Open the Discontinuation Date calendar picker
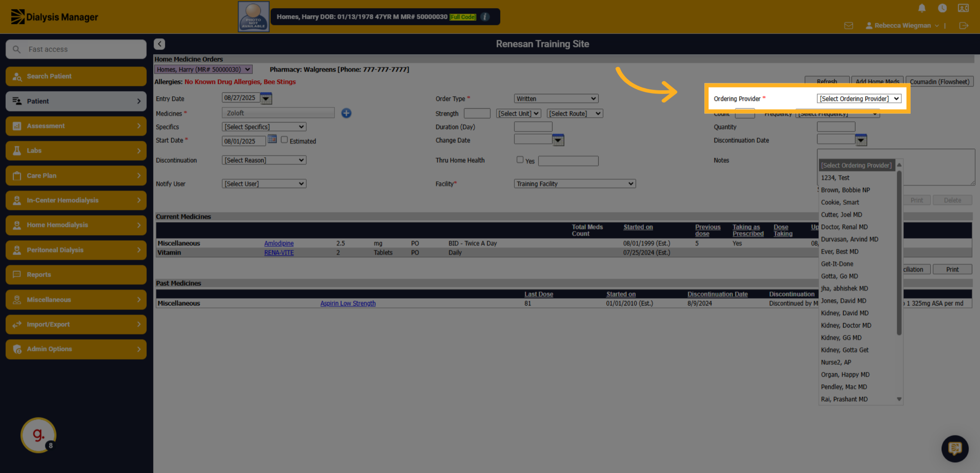 tap(861, 140)
